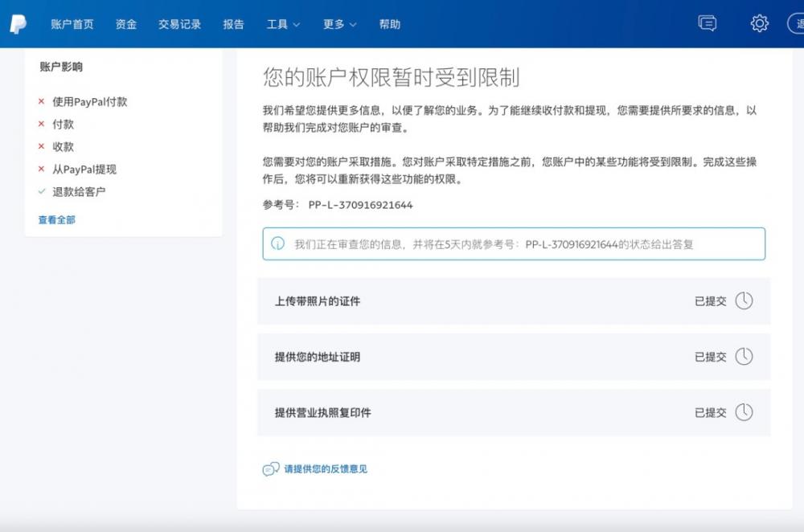Open 账户首页 menu item
The image size is (804, 532).
click(x=72, y=24)
